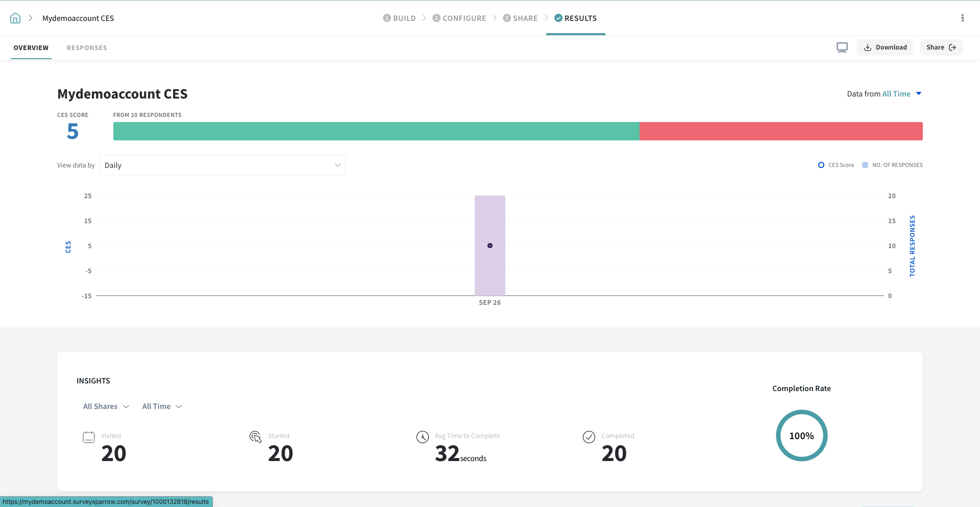Click the Share button
This screenshot has height=507, width=980.
tap(941, 47)
